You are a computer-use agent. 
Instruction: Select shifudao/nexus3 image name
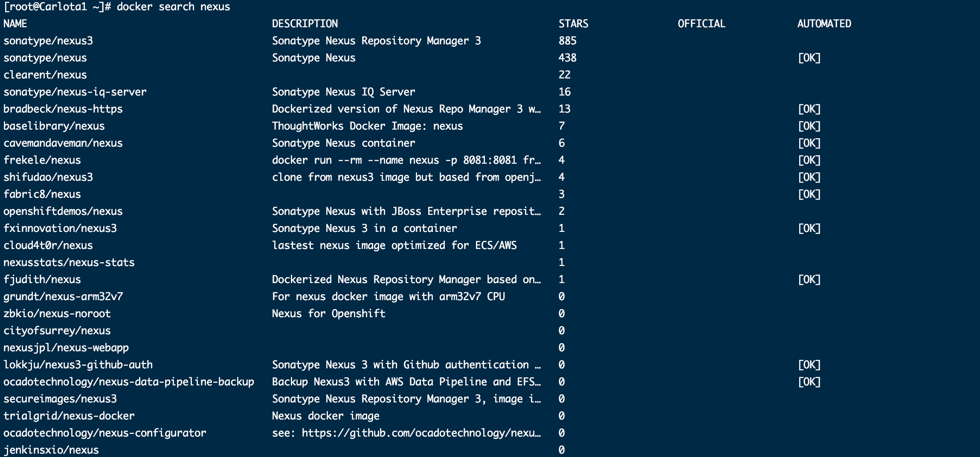click(48, 177)
